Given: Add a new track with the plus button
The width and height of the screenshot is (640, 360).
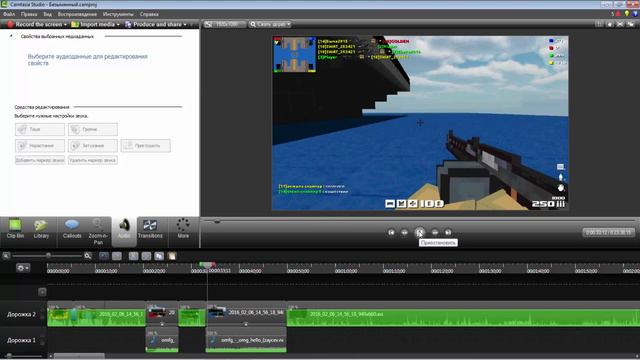Looking at the screenshot, I should [42, 292].
